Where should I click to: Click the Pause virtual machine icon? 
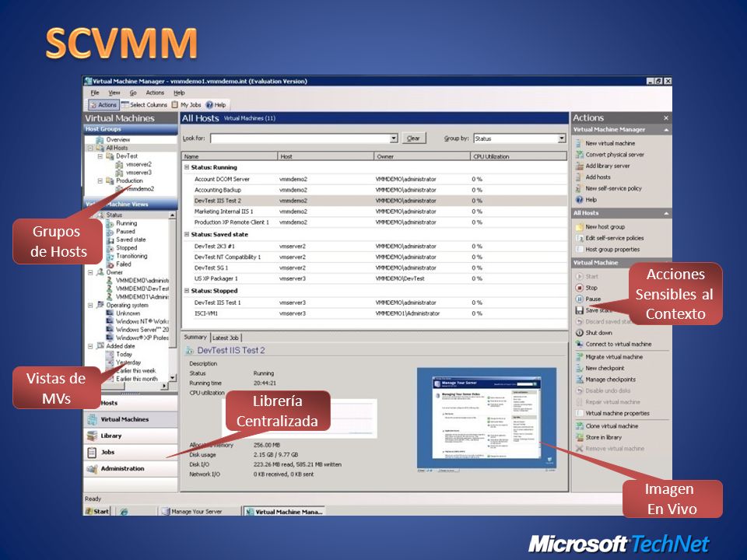pyautogui.click(x=579, y=299)
